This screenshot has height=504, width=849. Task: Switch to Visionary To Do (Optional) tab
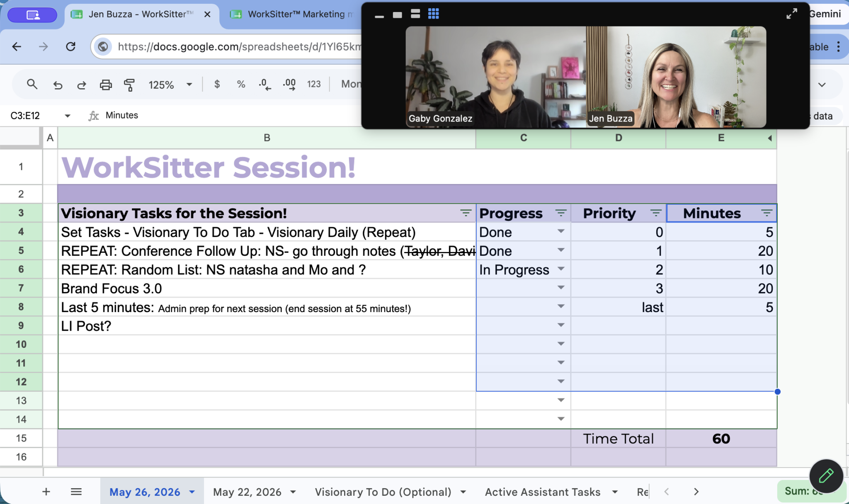point(383,492)
